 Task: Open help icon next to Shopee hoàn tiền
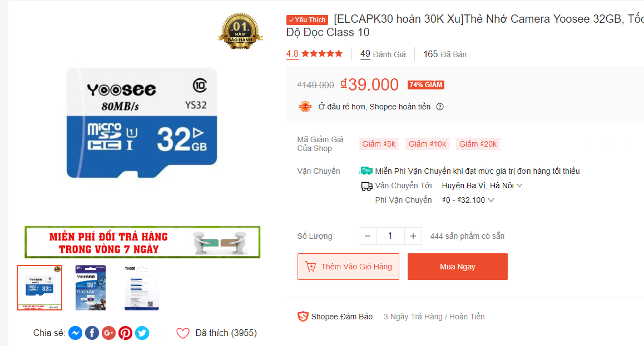click(440, 107)
